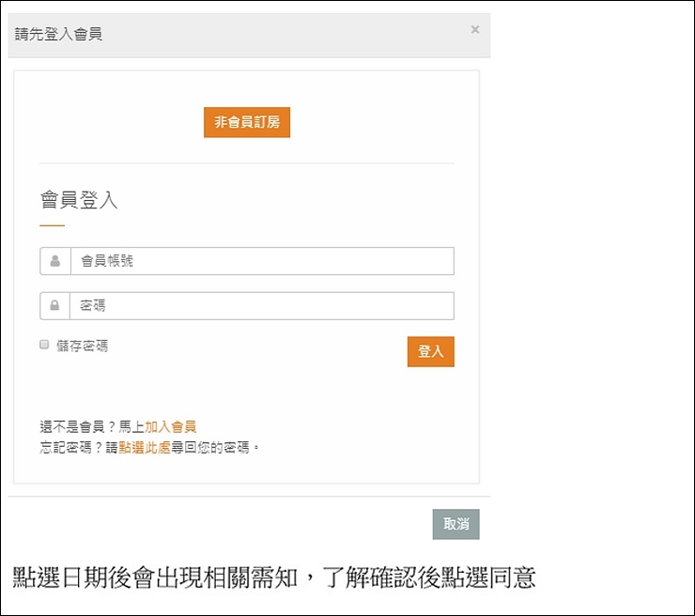Click the 尋回您的密碼 text
Image resolution: width=695 pixels, height=616 pixels.
(x=210, y=448)
